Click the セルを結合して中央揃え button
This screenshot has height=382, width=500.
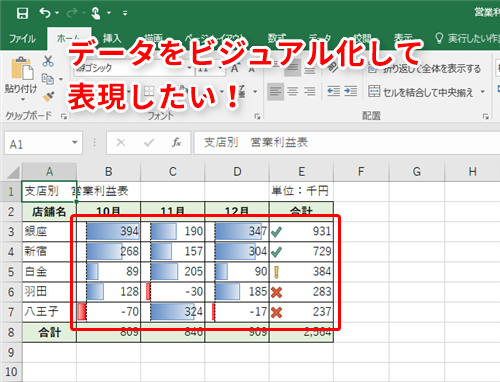421,92
